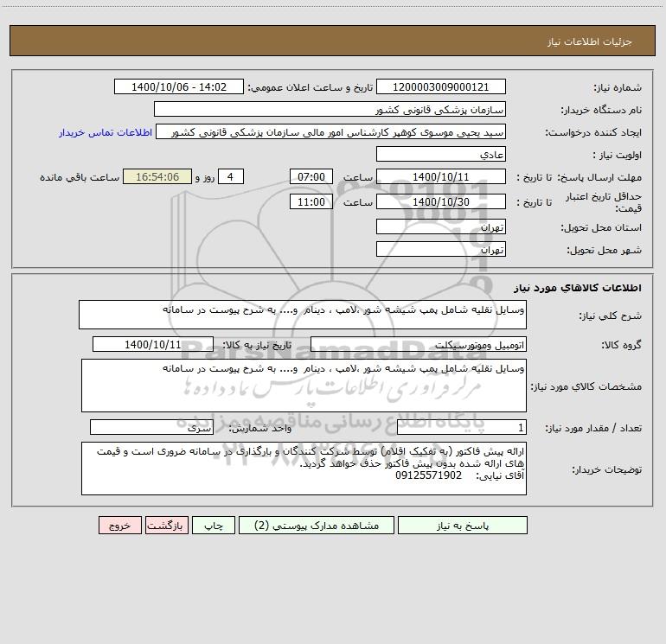Open اطلاعات تماس خریدار link
The height and width of the screenshot is (644, 666).
106,132
